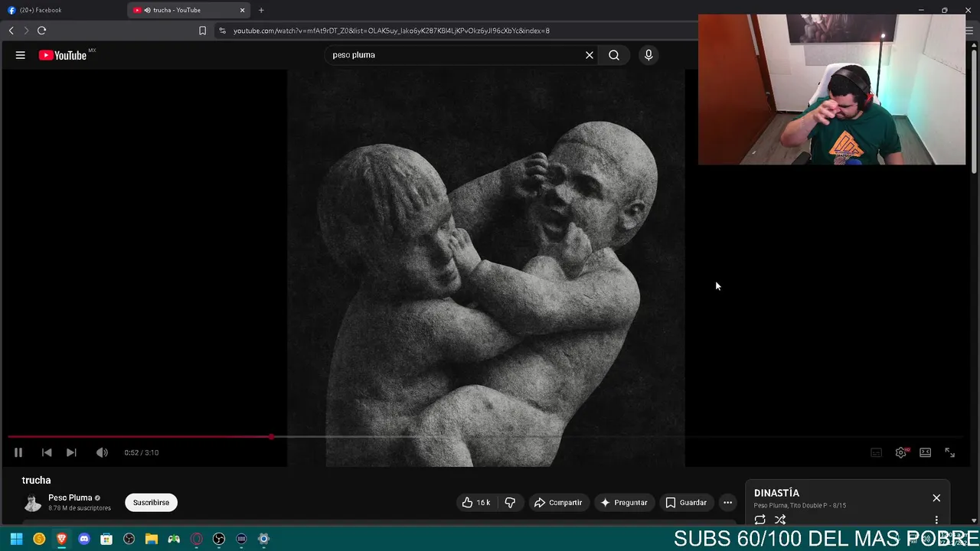Open the game controller app on taskbar
This screenshot has height=551, width=980.
pos(174,539)
